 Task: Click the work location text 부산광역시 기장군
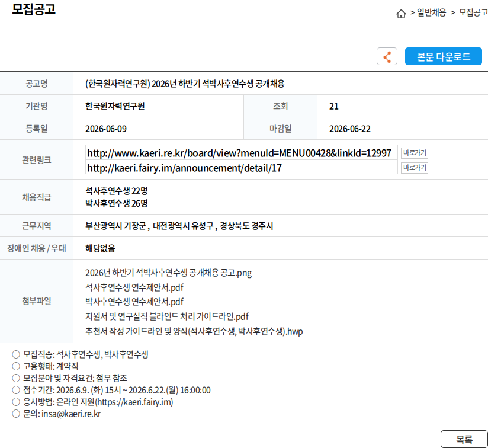pos(115,226)
